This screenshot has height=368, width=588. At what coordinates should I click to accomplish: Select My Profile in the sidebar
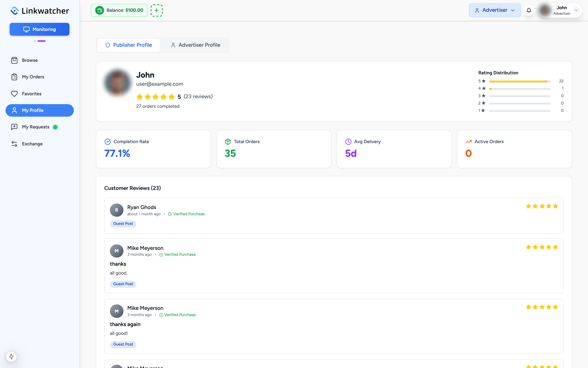[40, 110]
